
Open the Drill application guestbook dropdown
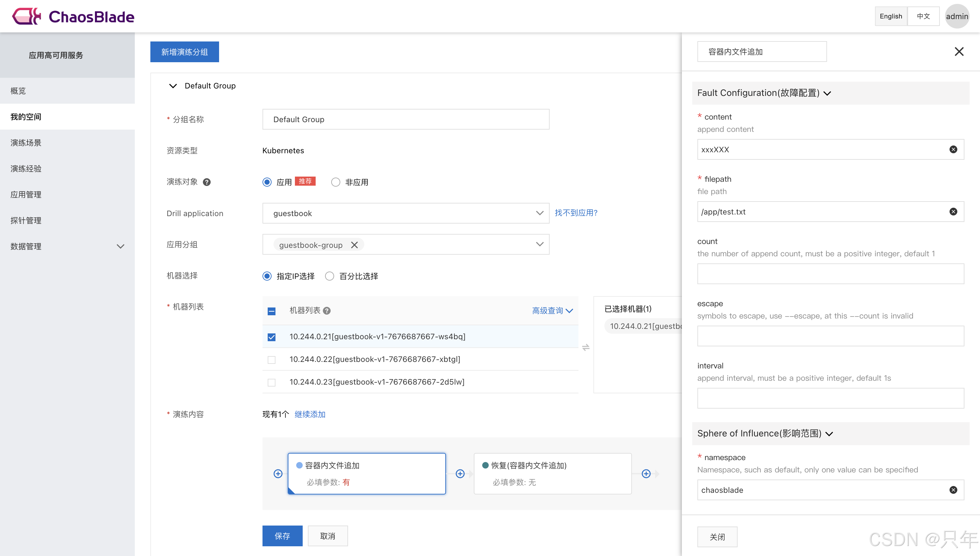[x=406, y=213]
